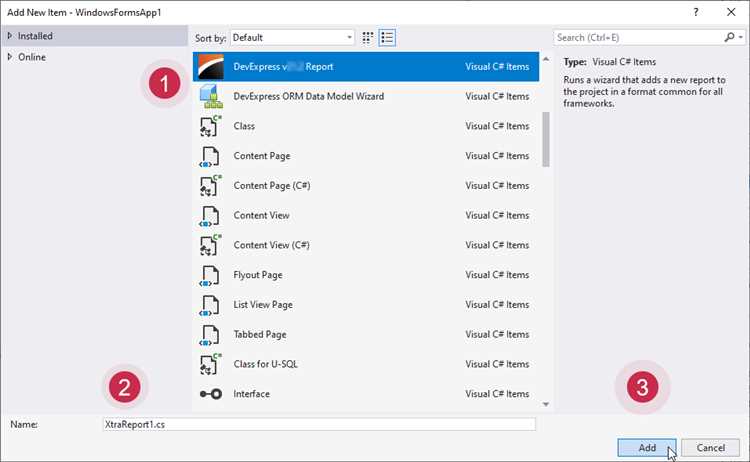Expand the Installed templates node
750x462 pixels.
coord(9,36)
